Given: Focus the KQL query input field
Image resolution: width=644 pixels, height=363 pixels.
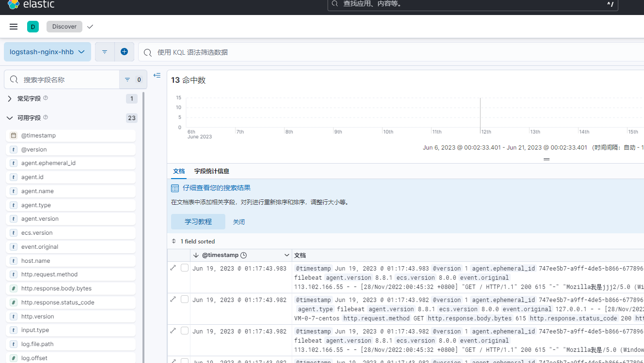Looking at the screenshot, I should click(391, 52).
